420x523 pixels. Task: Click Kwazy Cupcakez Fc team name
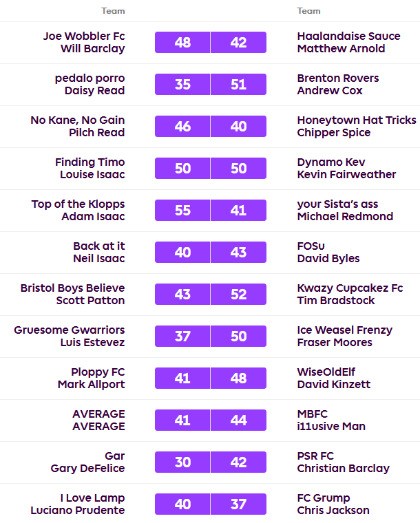pos(350,288)
